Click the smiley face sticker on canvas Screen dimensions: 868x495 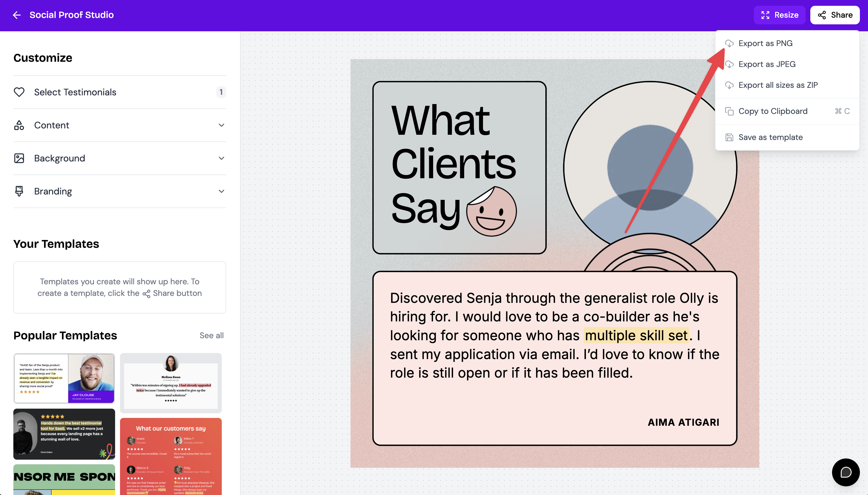[491, 211]
